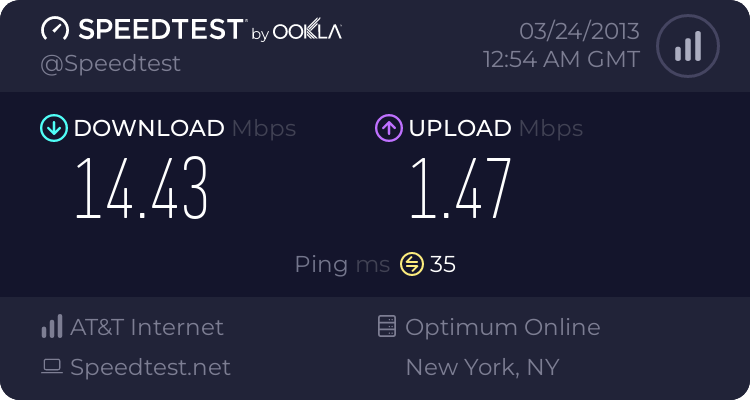Select the 14.43 download speed value
This screenshot has height=400, width=750.
(142, 188)
